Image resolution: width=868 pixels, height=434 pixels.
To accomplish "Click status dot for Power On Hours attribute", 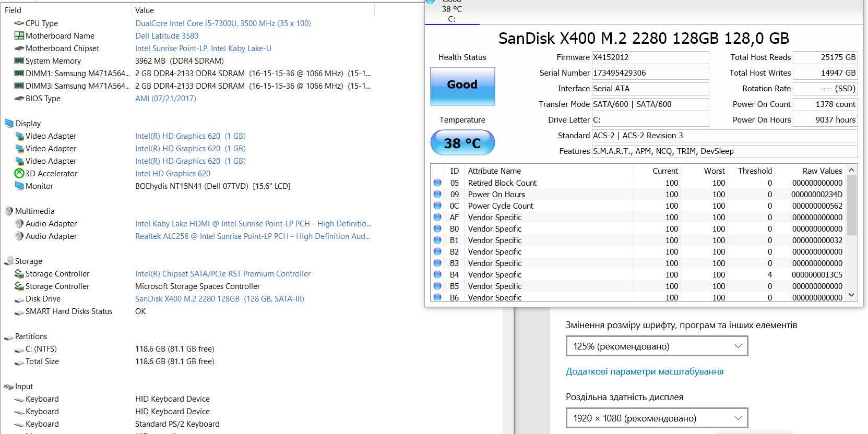I will click(437, 195).
